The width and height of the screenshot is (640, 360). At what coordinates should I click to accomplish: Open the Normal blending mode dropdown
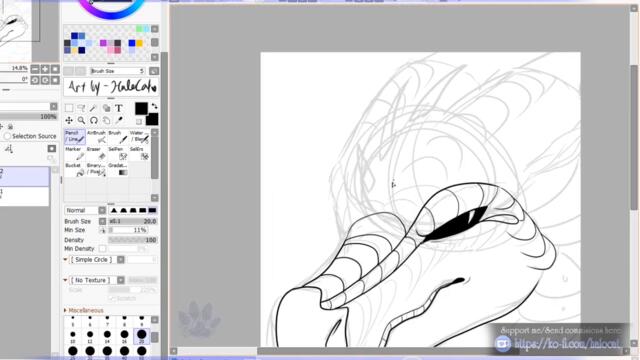point(102,211)
